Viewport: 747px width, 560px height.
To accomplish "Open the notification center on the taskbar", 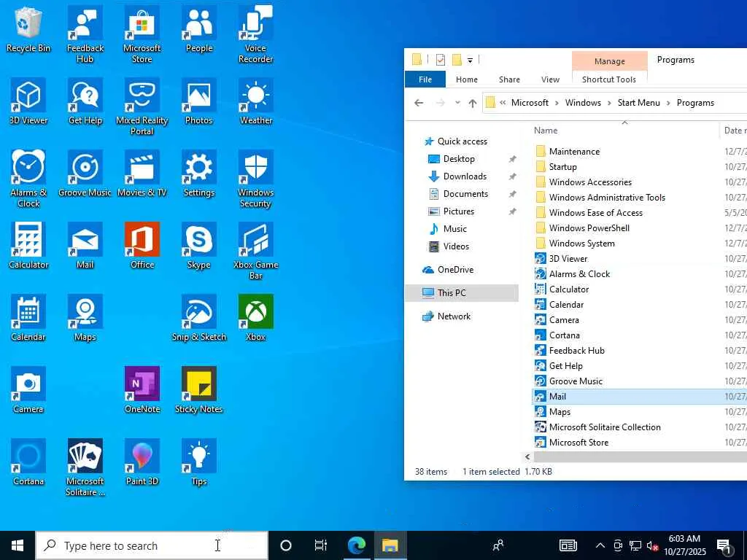I will click(x=724, y=545).
